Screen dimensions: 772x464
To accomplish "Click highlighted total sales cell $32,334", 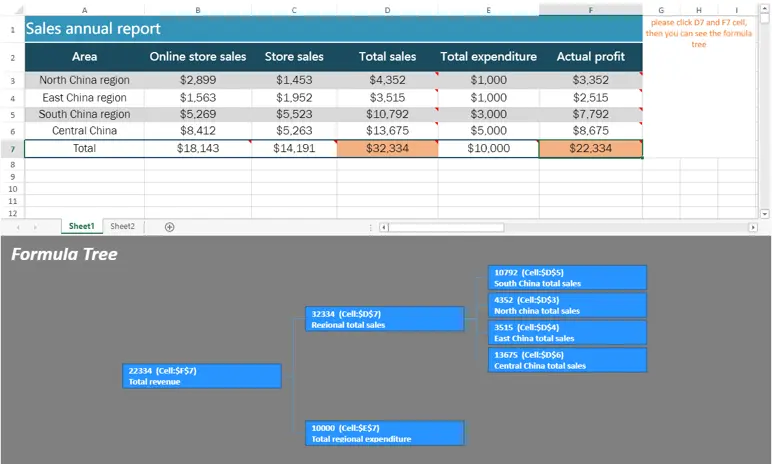I will click(387, 149).
